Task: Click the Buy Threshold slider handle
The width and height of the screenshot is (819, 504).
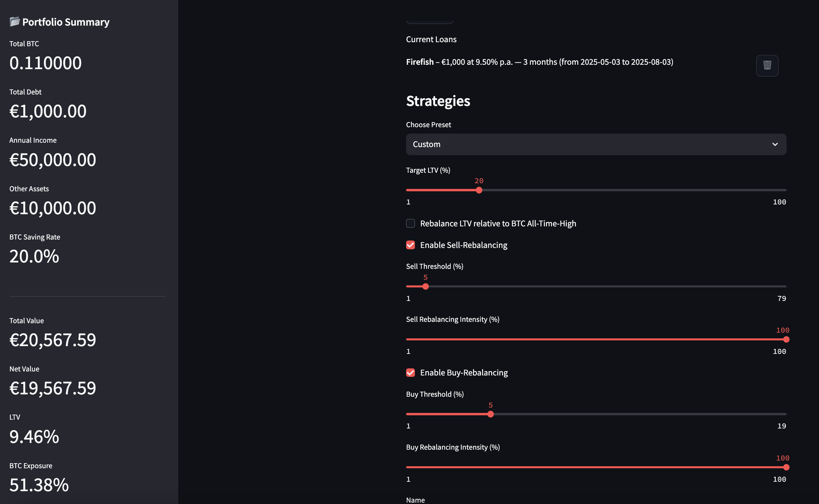Action: (x=491, y=414)
